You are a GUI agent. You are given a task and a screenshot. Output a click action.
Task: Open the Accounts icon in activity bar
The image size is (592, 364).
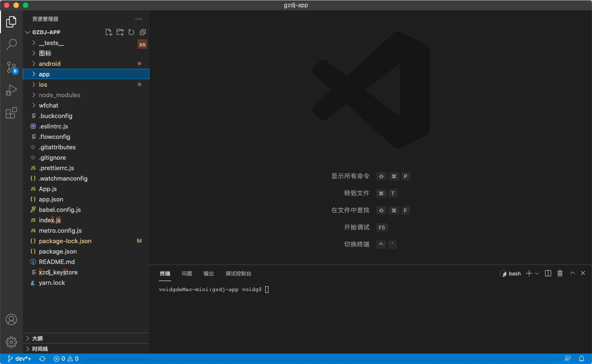click(x=11, y=319)
